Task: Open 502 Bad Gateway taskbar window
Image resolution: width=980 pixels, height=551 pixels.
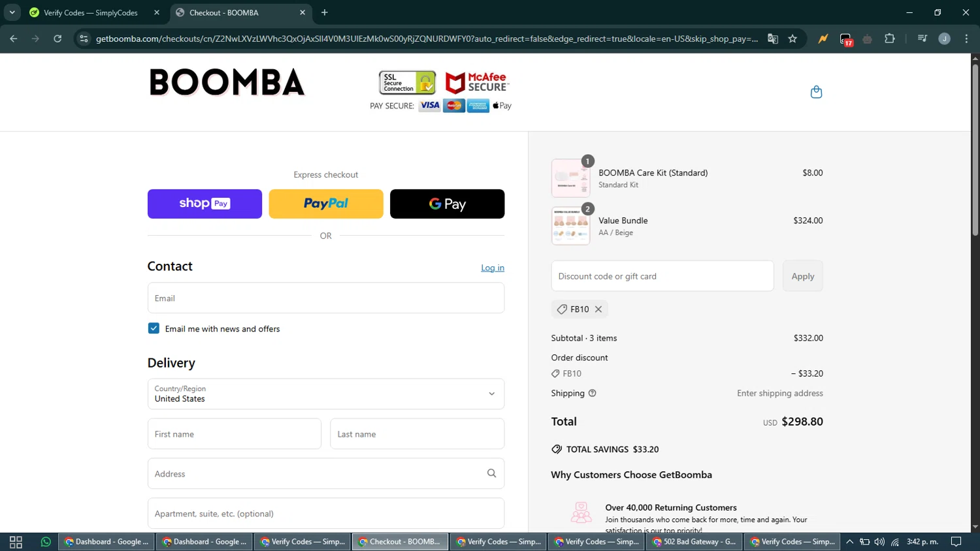Action: (x=694, y=542)
